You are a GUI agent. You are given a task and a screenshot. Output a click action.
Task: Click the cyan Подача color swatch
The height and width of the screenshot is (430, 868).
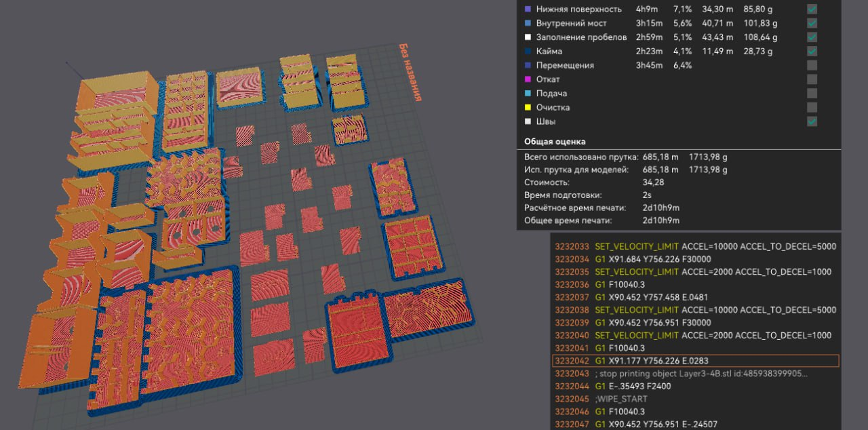(528, 94)
